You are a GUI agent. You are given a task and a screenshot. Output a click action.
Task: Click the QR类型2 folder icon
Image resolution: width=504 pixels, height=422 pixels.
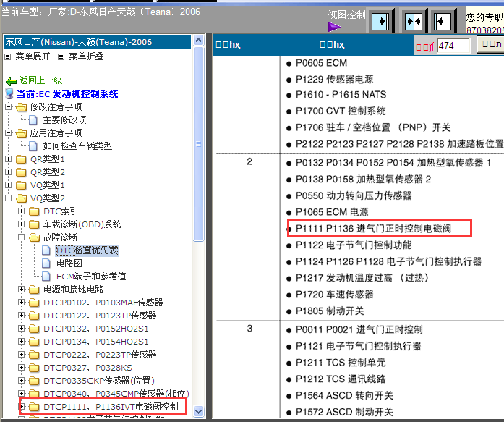coord(21,172)
